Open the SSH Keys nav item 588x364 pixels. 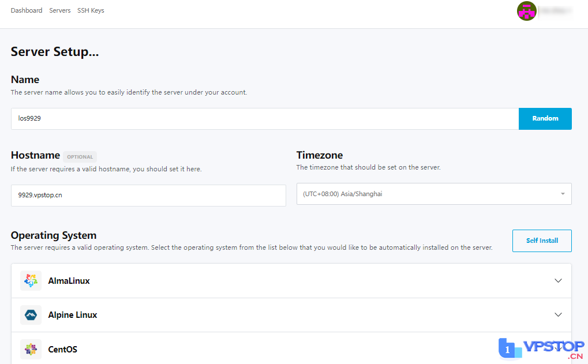point(91,10)
